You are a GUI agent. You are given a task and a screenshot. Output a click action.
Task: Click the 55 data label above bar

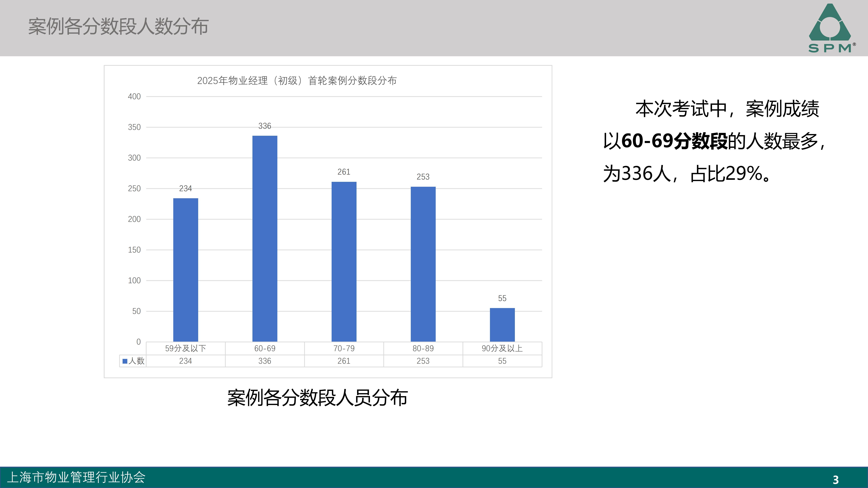point(502,298)
